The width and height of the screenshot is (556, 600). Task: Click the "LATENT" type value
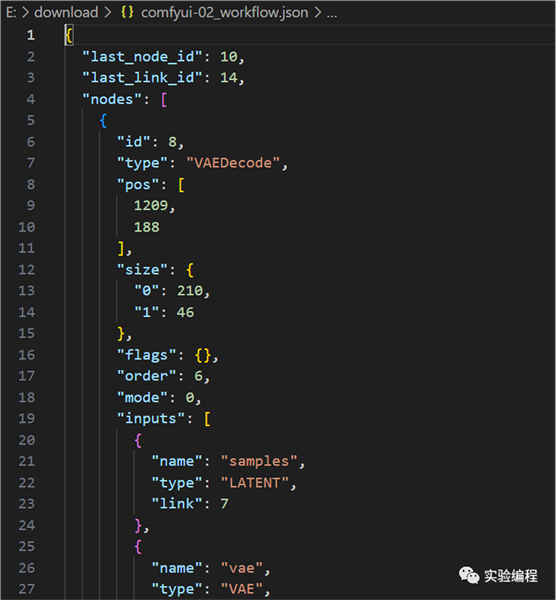click(254, 483)
